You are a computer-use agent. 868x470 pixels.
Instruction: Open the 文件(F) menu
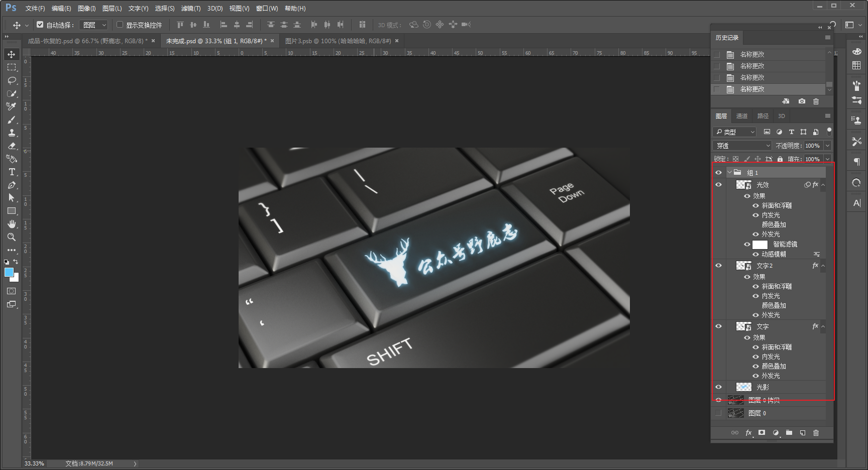[35, 9]
